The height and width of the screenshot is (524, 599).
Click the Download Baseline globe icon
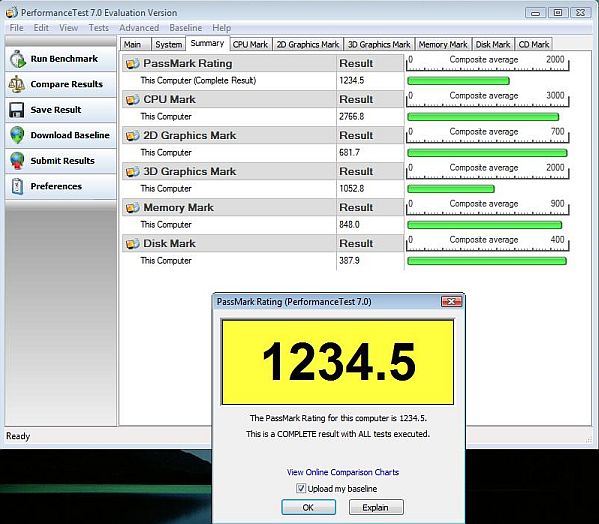pyautogui.click(x=17, y=135)
